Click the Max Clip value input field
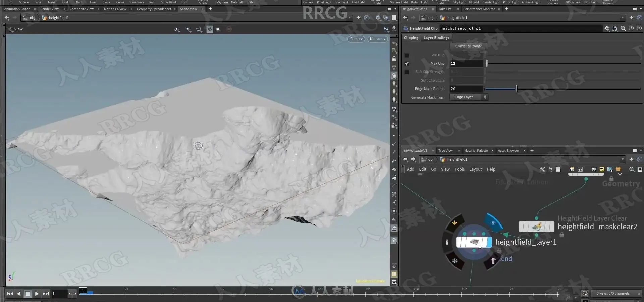The image size is (644, 302). (466, 63)
